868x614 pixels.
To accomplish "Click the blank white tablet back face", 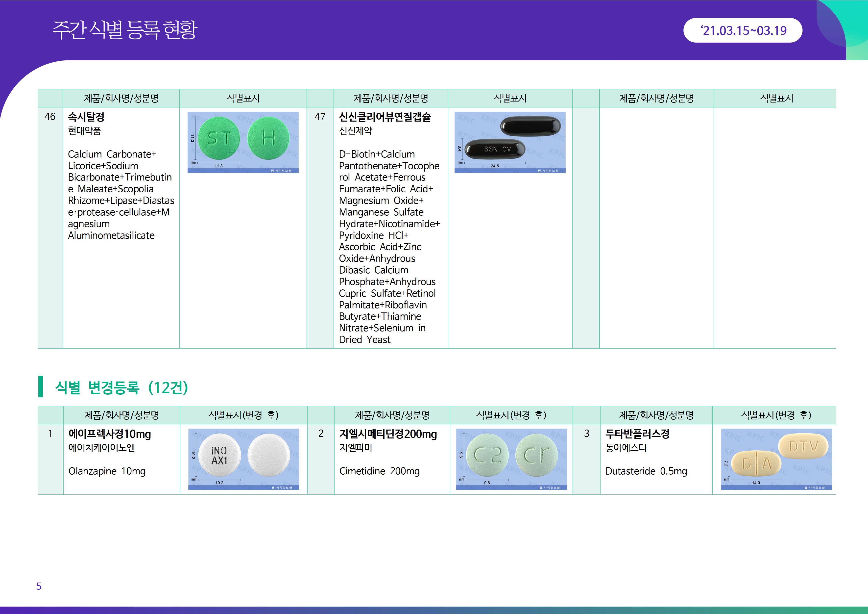I will click(x=269, y=456).
